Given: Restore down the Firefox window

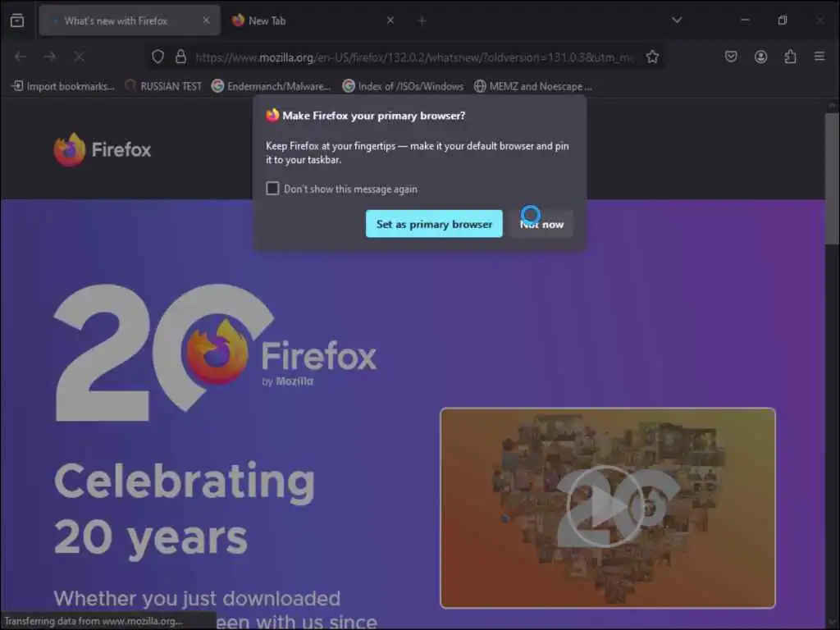Looking at the screenshot, I should [x=783, y=21].
